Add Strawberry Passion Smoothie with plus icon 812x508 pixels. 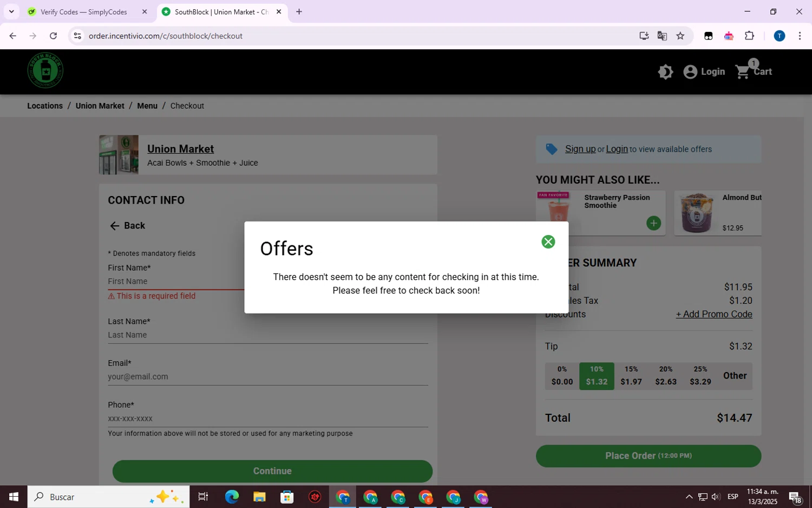(x=653, y=223)
